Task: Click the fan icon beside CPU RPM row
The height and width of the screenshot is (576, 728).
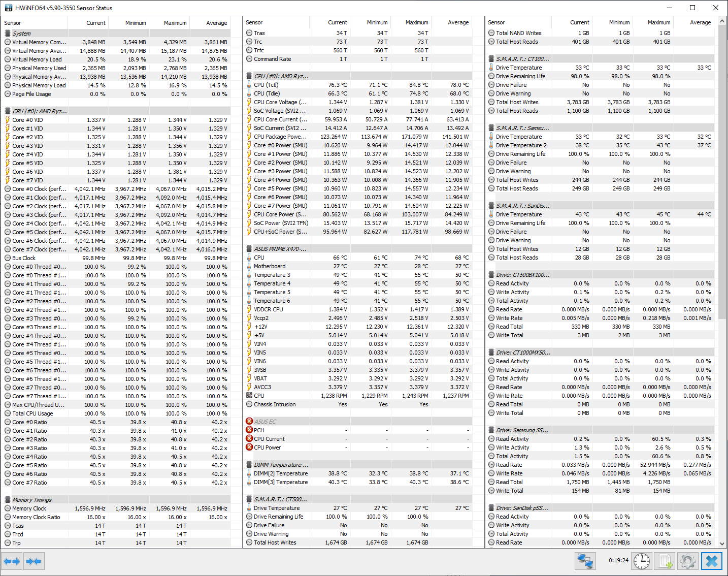Action: tap(249, 395)
